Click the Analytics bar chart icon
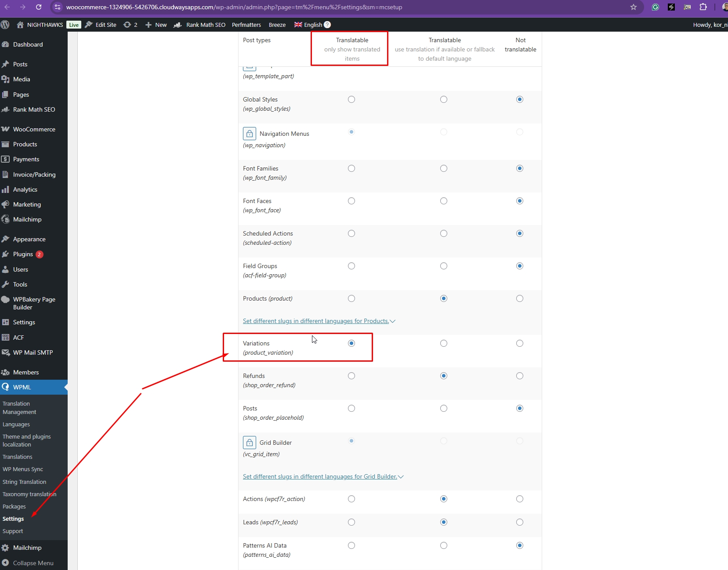Viewport: 728px width, 570px height. click(x=6, y=189)
